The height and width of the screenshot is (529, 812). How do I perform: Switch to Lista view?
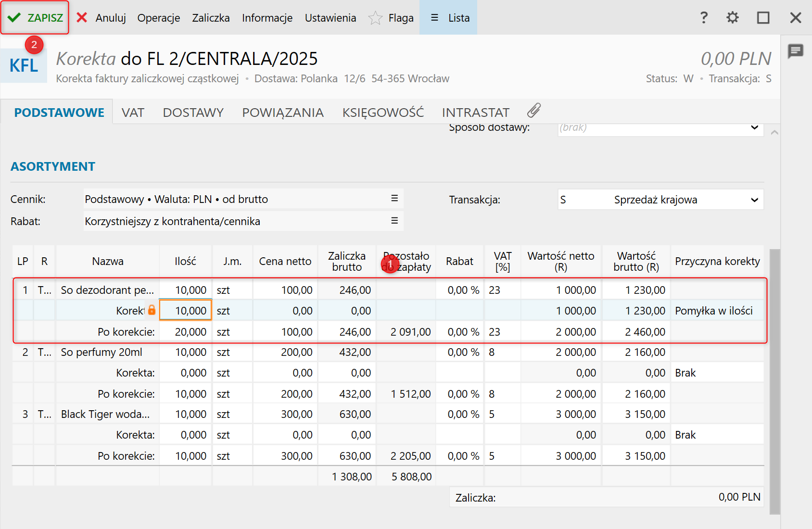(x=449, y=18)
